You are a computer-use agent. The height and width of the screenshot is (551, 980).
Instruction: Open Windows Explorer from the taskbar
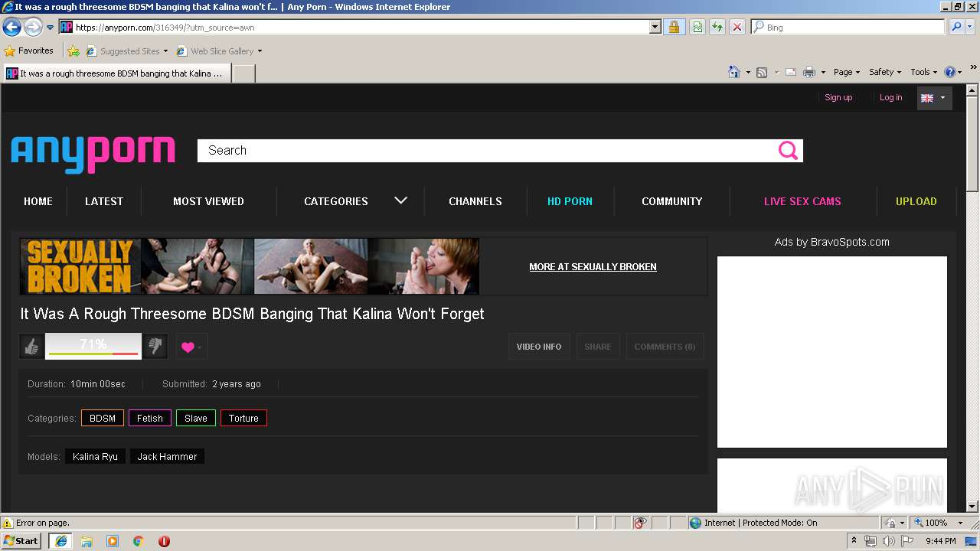click(87, 541)
